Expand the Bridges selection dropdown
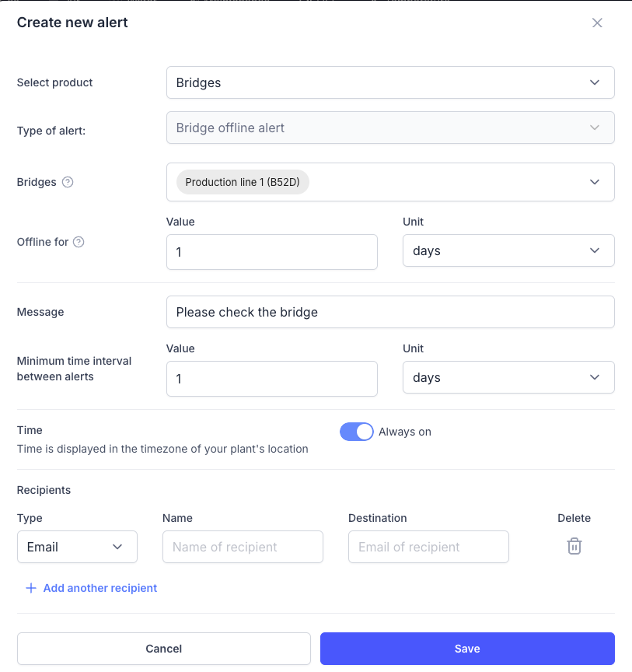Screen dimensions: 632x672 click(594, 182)
